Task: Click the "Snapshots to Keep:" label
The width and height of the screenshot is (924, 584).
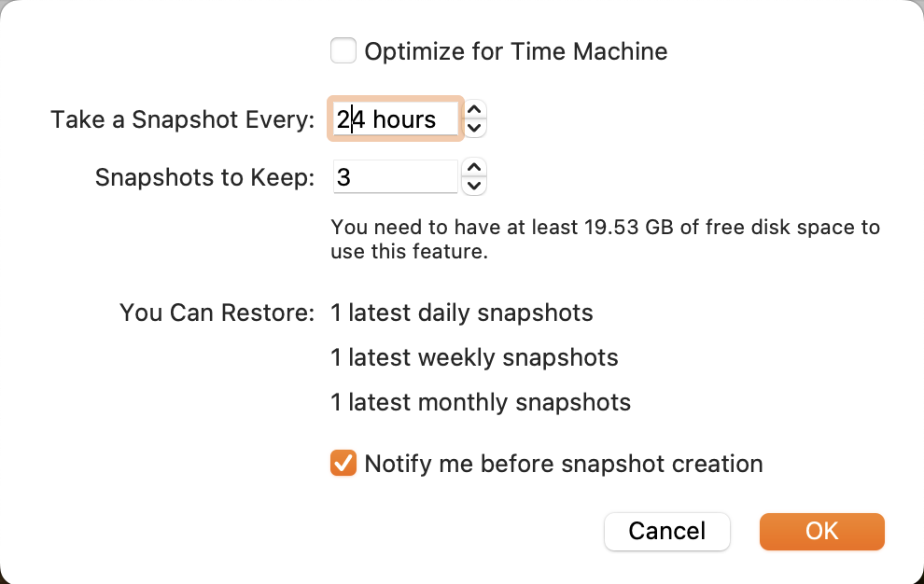Action: pos(205,177)
